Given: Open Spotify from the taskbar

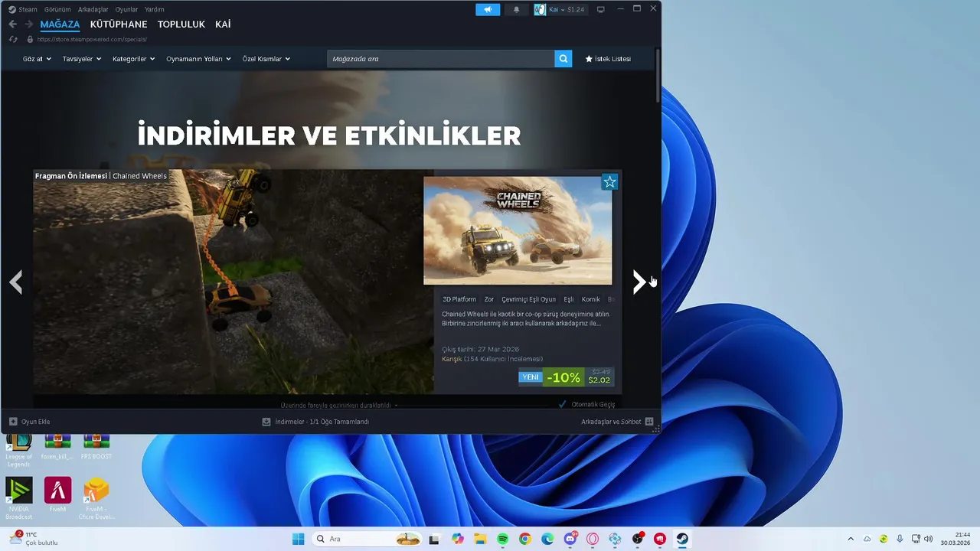Looking at the screenshot, I should (x=502, y=539).
